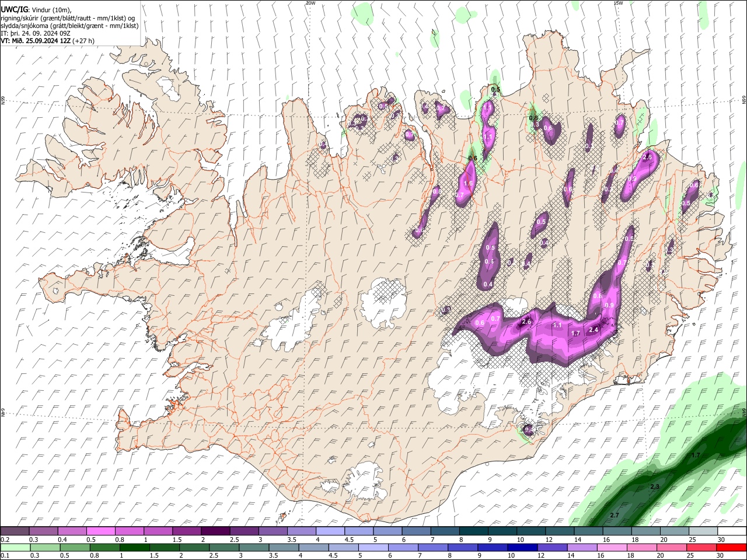Click the '2.3' value in the green rain band
The image size is (747, 560).
point(655,487)
